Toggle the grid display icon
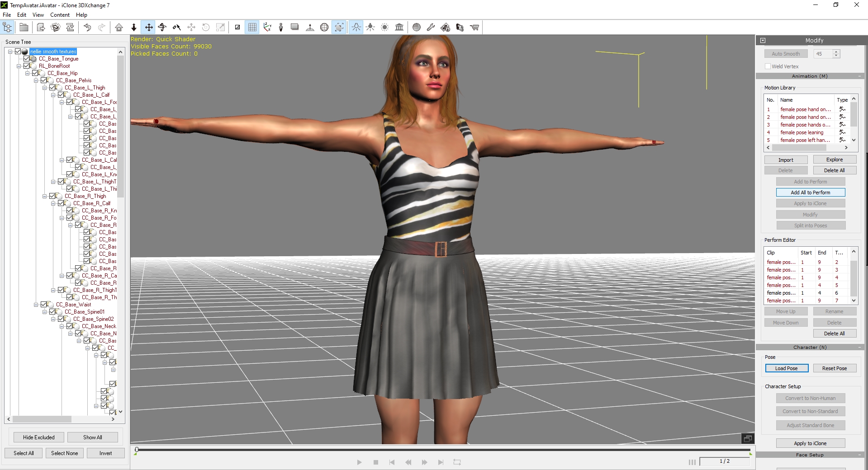This screenshot has height=470, width=868. 252,28
